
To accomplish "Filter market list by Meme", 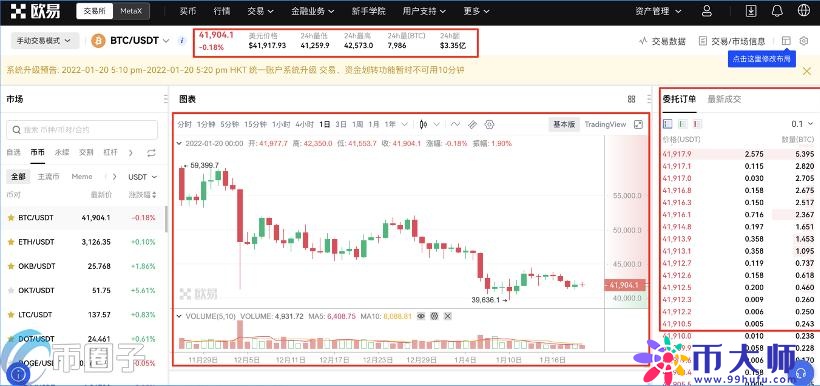I will coord(82,177).
